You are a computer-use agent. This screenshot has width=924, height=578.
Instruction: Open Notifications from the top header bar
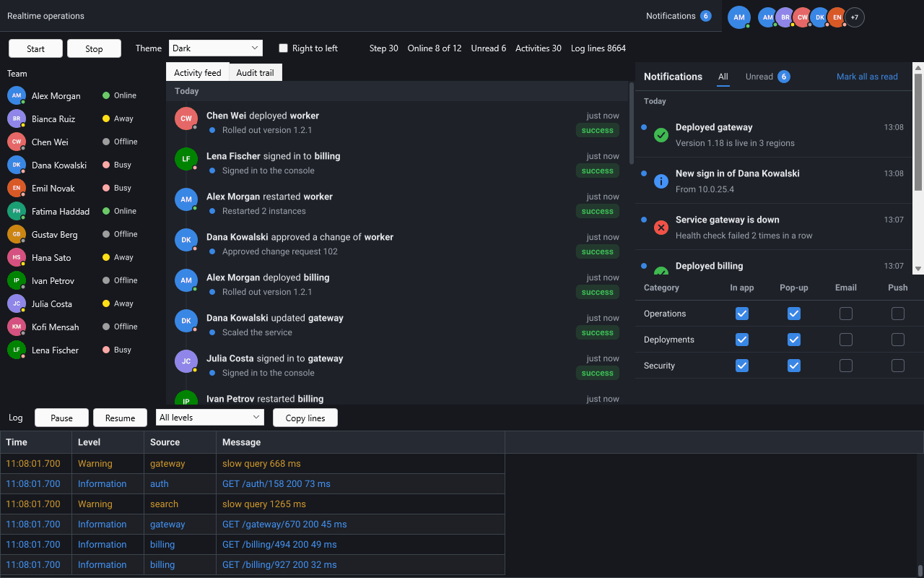click(679, 16)
